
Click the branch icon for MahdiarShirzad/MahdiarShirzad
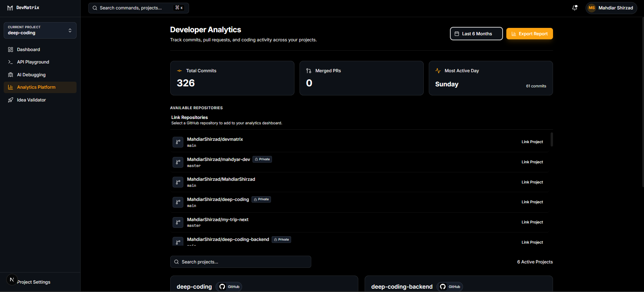tap(178, 182)
